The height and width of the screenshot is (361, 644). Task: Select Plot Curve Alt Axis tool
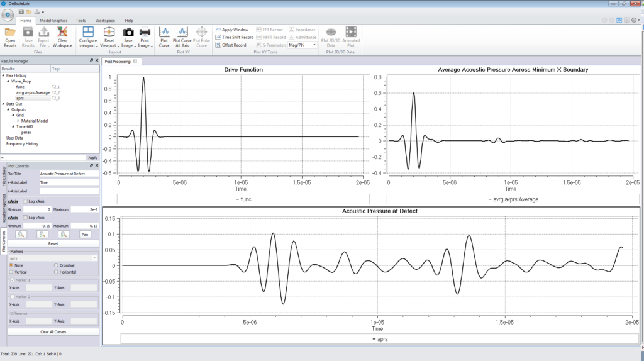coord(182,37)
